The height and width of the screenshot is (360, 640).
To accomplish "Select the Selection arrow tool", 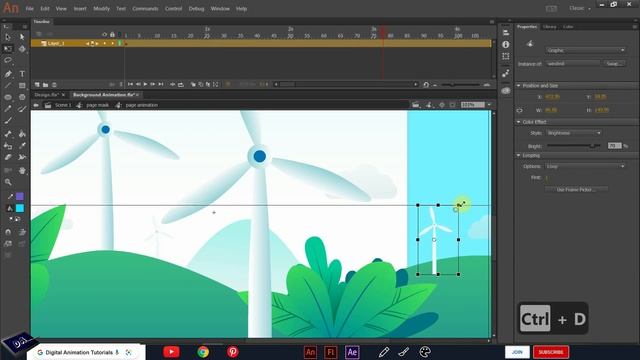I will point(8,37).
